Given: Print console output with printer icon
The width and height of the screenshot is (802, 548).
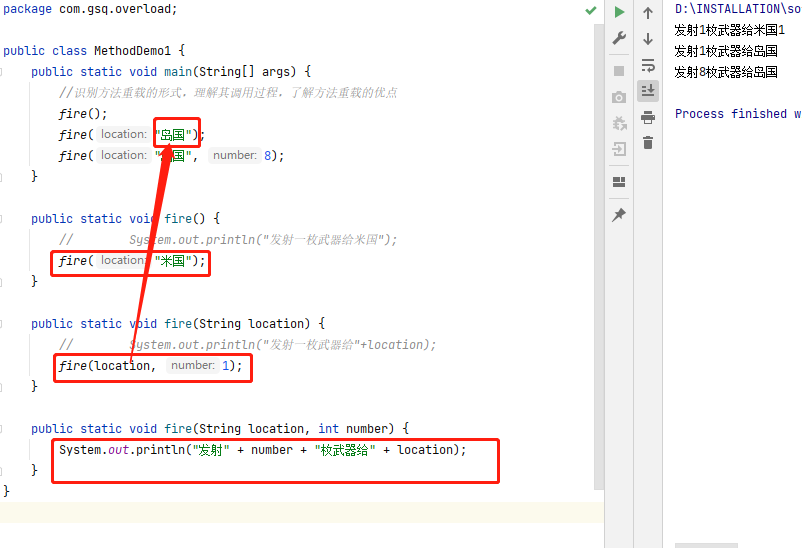Looking at the screenshot, I should (648, 117).
